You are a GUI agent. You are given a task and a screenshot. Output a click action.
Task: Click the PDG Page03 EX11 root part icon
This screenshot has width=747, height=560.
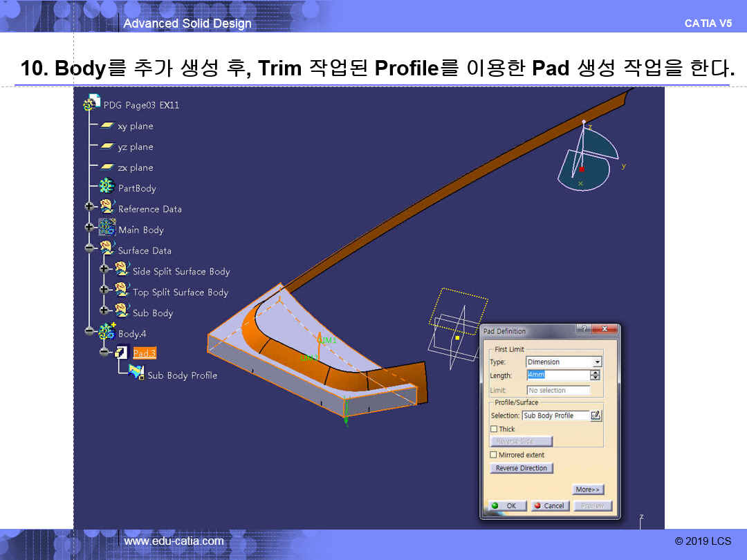[92, 104]
